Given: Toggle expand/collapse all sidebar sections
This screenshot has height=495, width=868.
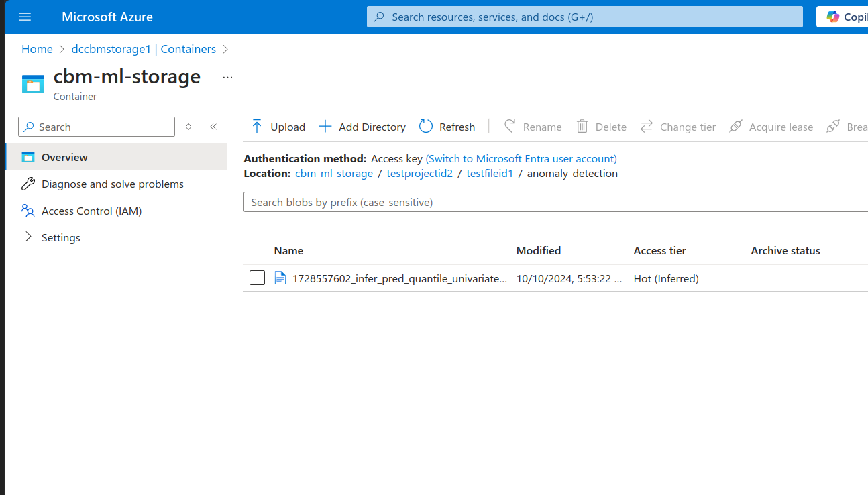Looking at the screenshot, I should pos(188,127).
